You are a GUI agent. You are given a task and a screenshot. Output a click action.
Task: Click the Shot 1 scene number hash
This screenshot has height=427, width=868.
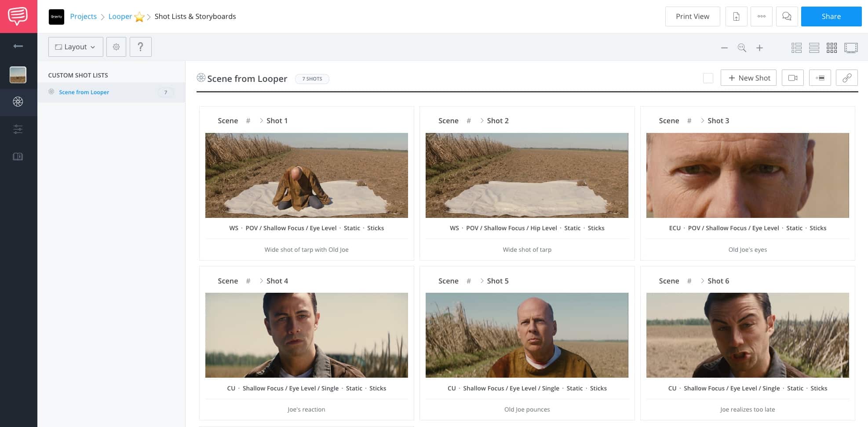tap(248, 121)
